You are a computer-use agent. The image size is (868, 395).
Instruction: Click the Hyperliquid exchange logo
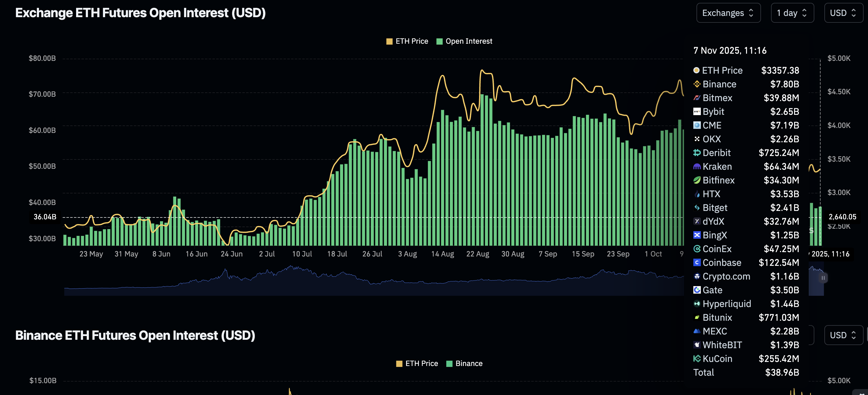697,304
